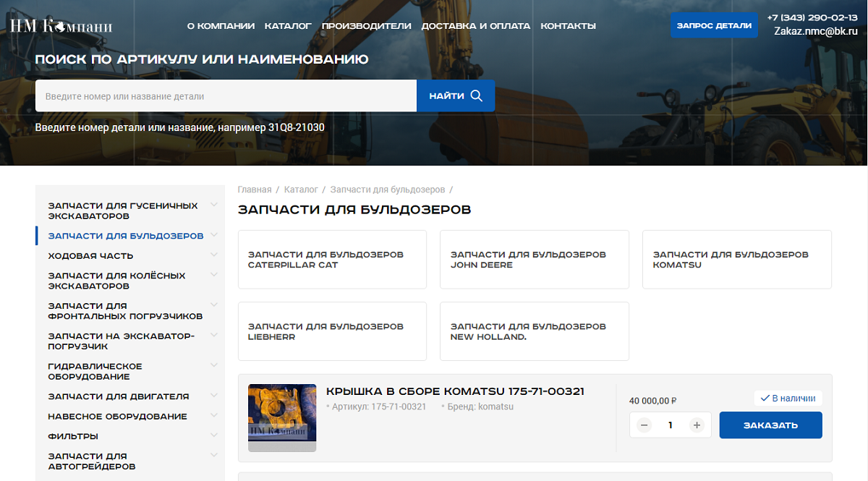Click hint text with example 31Q8-21030

[180, 127]
